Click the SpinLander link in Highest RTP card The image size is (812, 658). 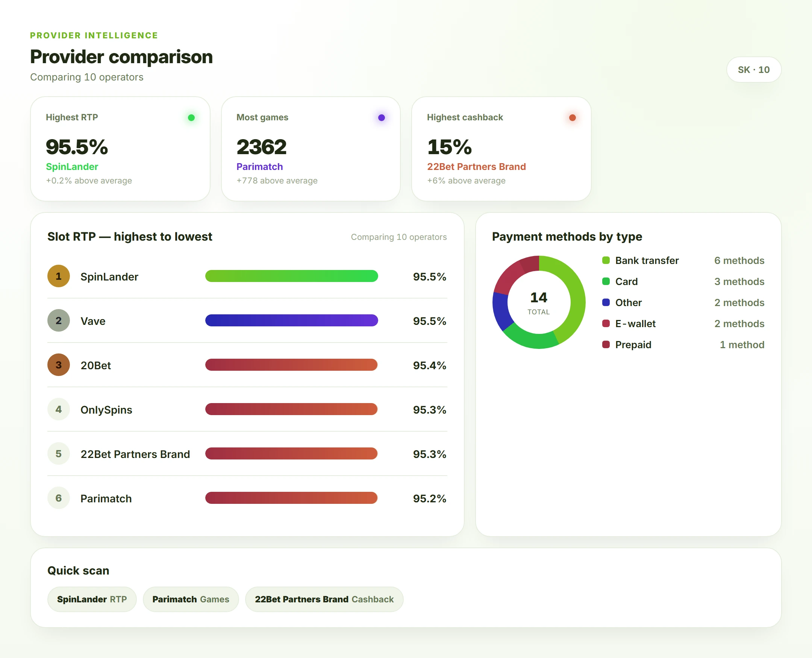pos(72,167)
